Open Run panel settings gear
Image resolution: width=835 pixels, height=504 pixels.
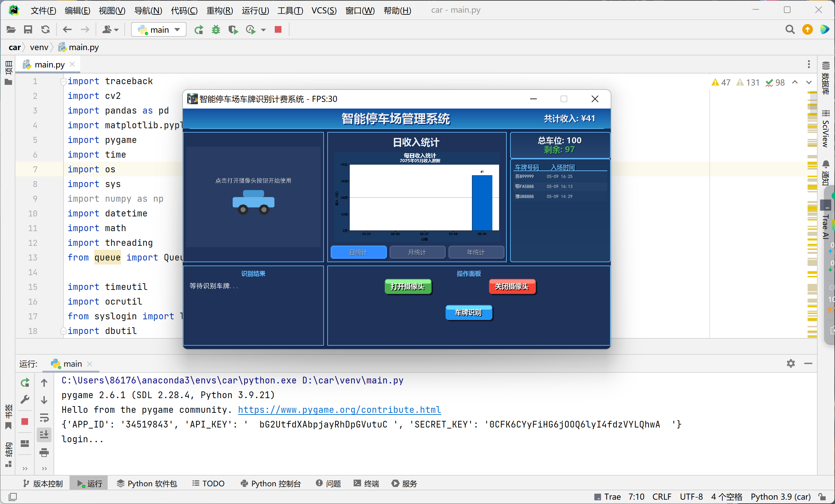tap(791, 363)
